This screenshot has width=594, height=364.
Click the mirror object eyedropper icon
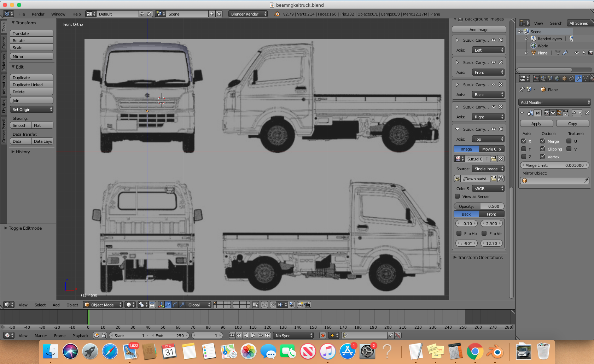pyautogui.click(x=586, y=181)
